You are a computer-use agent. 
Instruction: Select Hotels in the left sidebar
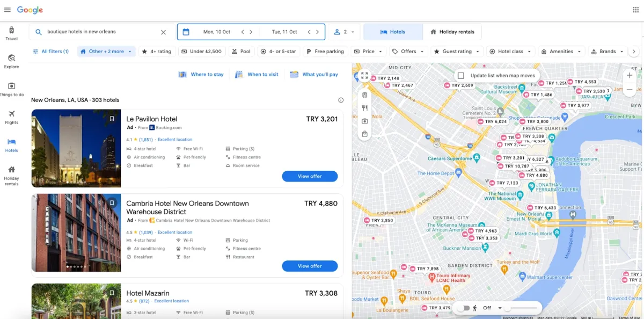click(x=12, y=145)
